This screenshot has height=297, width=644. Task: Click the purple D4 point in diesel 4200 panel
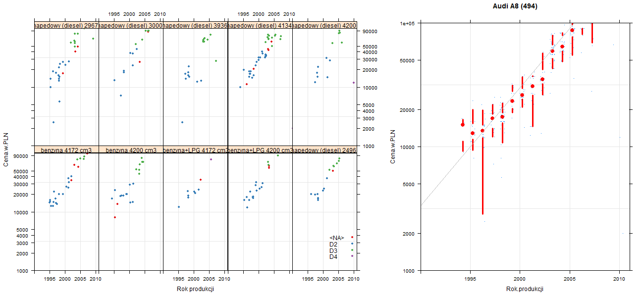354,83
